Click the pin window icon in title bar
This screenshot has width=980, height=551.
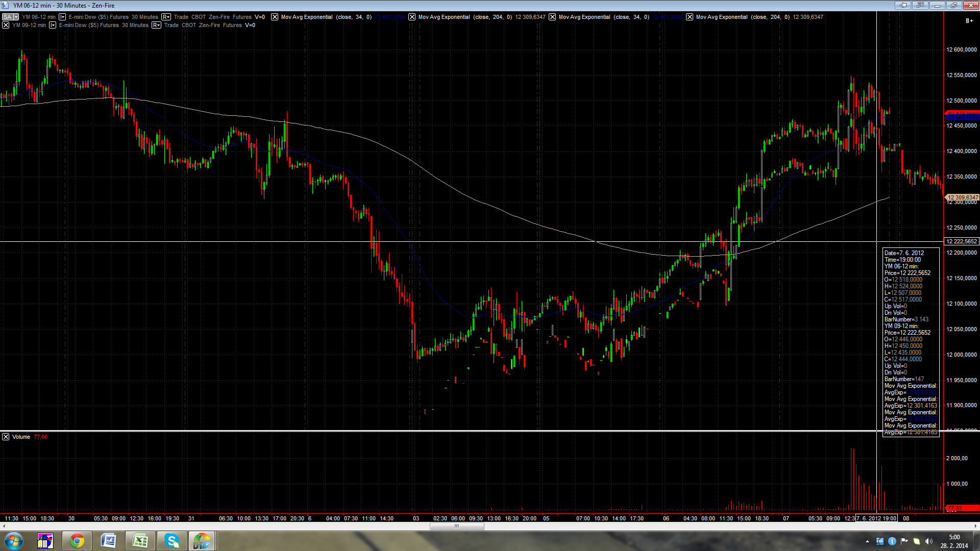[903, 5]
